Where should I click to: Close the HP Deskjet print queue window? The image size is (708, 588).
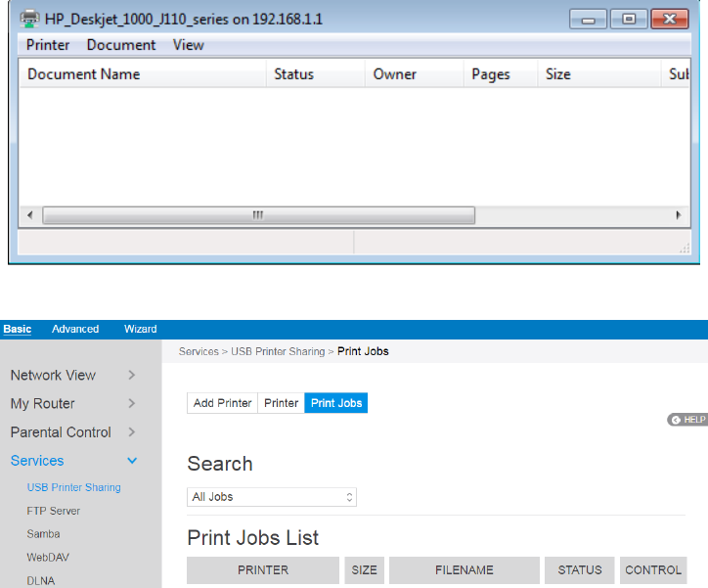(x=670, y=19)
